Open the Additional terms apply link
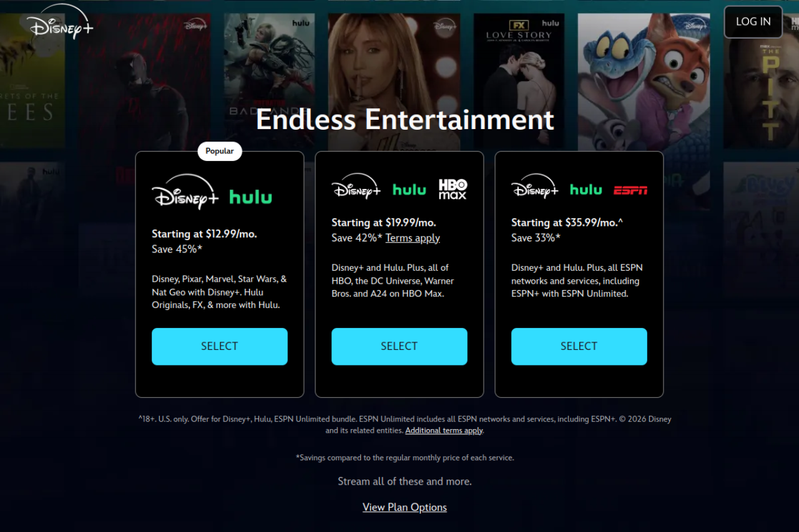 click(x=444, y=430)
